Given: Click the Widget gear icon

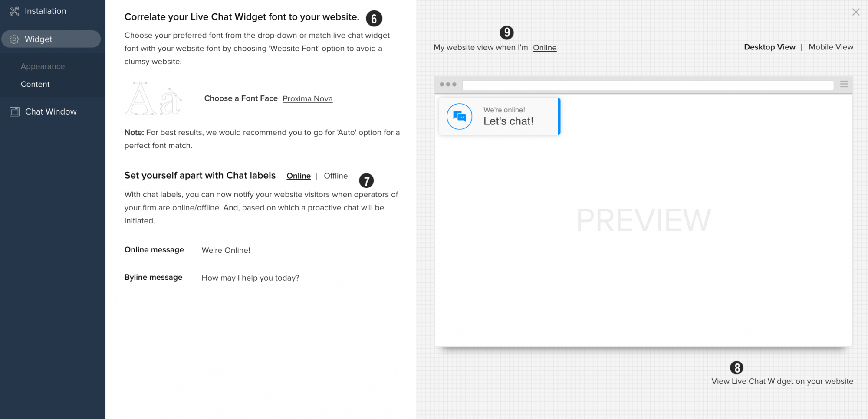Looking at the screenshot, I should pos(14,39).
